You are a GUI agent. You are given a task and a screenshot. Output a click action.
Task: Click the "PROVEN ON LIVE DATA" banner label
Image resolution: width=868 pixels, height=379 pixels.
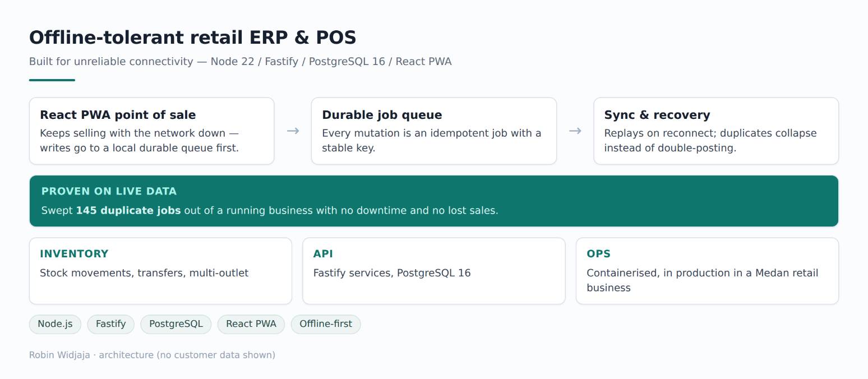tap(109, 191)
